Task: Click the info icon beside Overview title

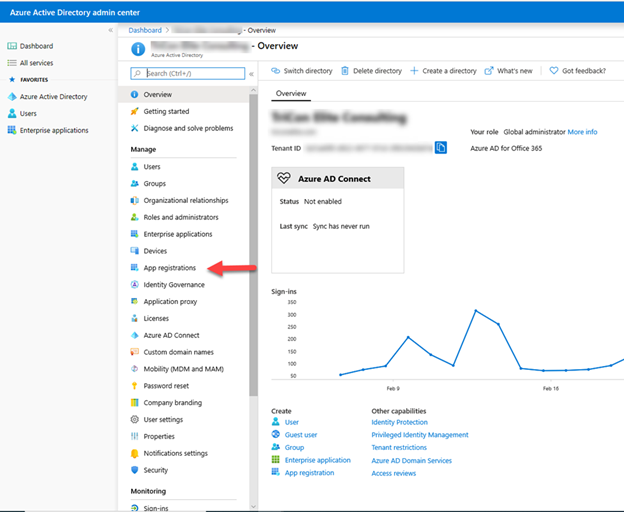Action: tap(138, 49)
